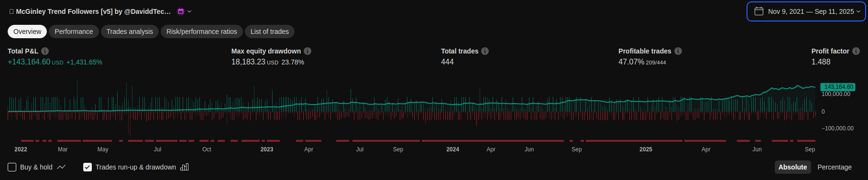Switch to the Performance tab

tap(74, 32)
